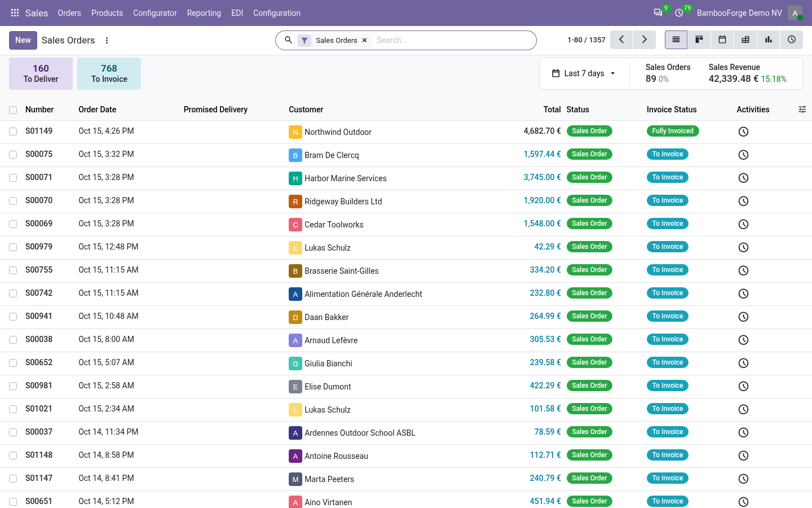This screenshot has width=812, height=508.
Task: Go to next page of records
Action: [645, 40]
